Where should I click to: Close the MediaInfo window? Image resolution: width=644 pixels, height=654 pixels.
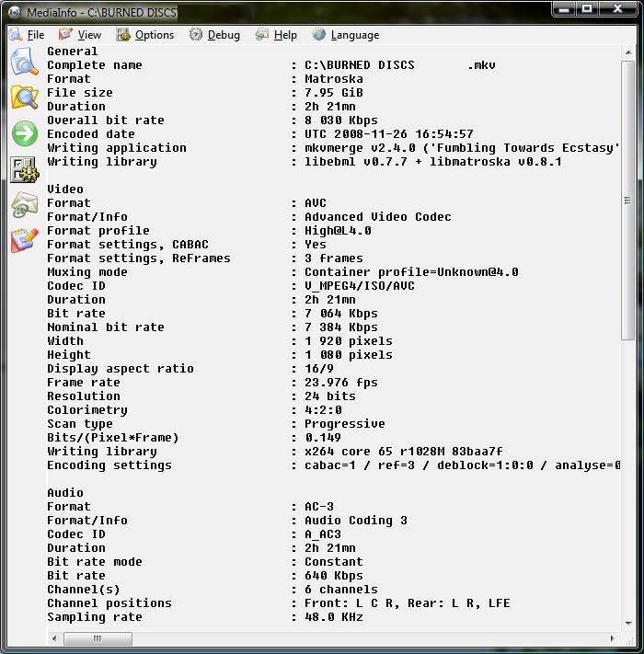coord(617,9)
